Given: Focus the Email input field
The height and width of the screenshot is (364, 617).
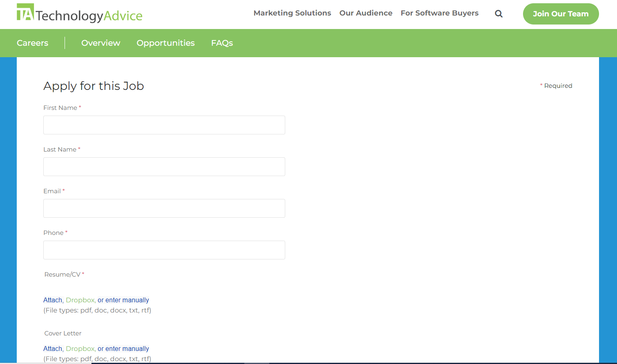Looking at the screenshot, I should 163,208.
